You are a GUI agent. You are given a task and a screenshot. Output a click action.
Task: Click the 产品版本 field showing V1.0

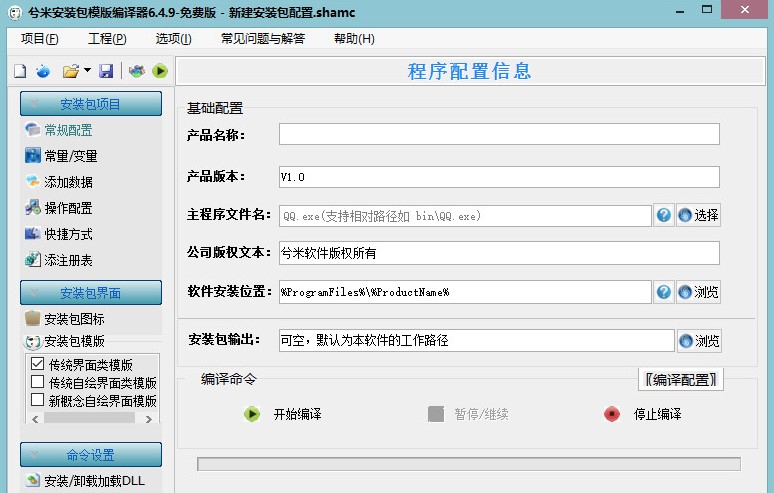[499, 177]
